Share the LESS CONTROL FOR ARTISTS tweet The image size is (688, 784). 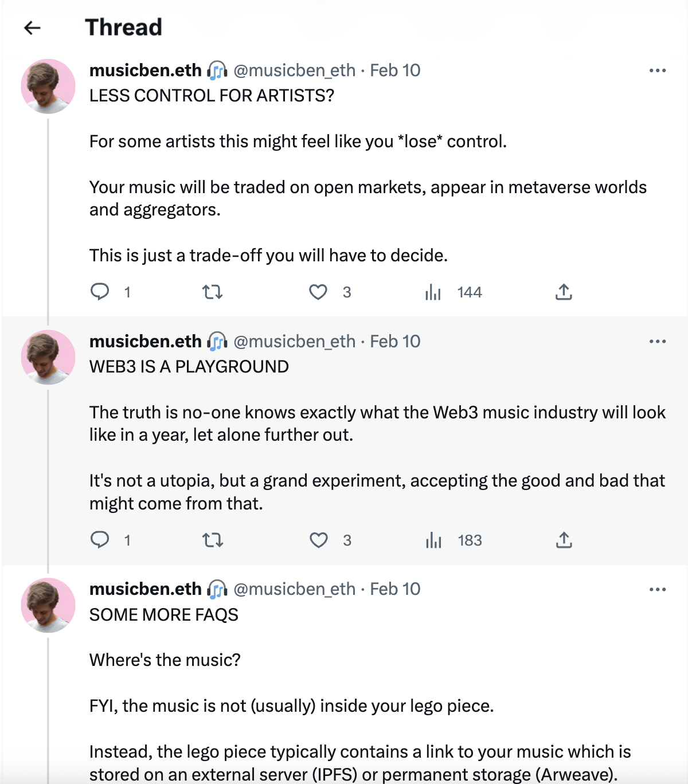pos(564,292)
